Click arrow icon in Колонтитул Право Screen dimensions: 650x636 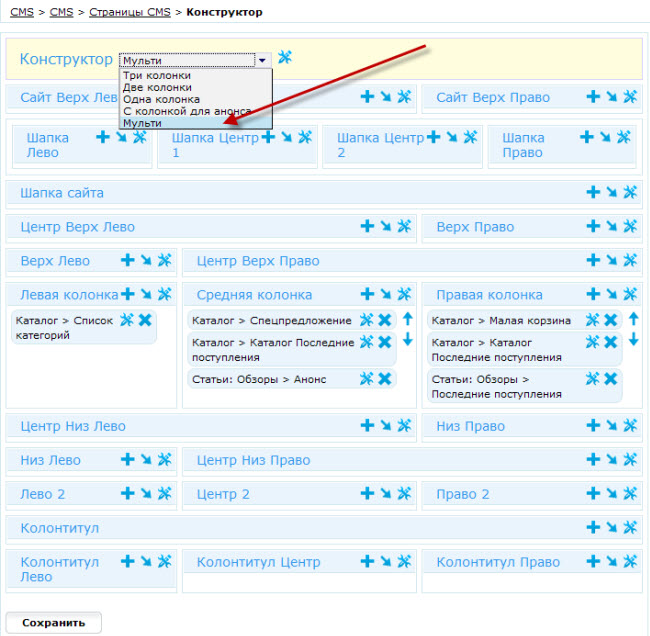click(x=611, y=561)
